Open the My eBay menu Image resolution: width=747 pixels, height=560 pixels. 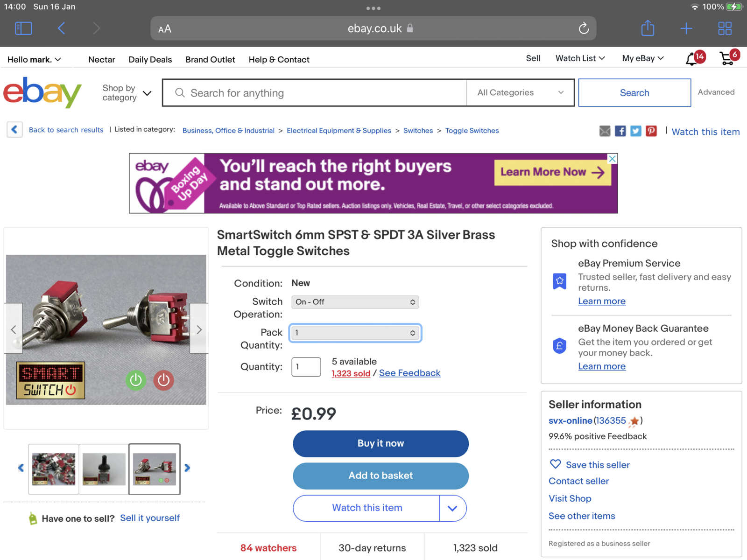coord(642,58)
